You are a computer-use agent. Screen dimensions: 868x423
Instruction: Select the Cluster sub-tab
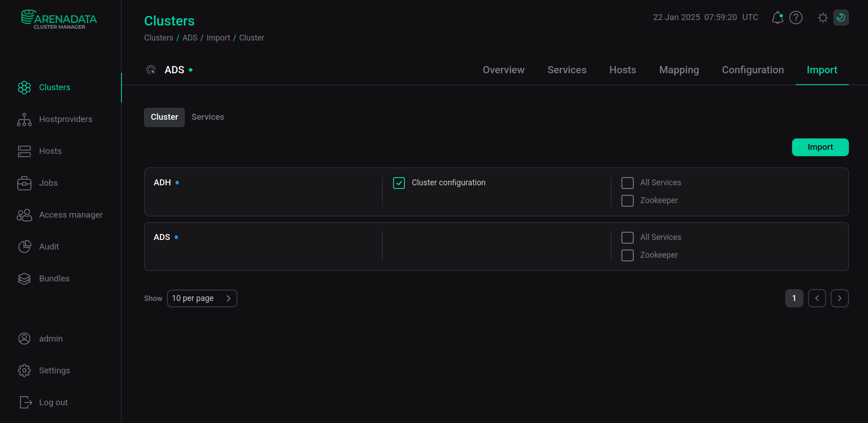click(x=164, y=117)
